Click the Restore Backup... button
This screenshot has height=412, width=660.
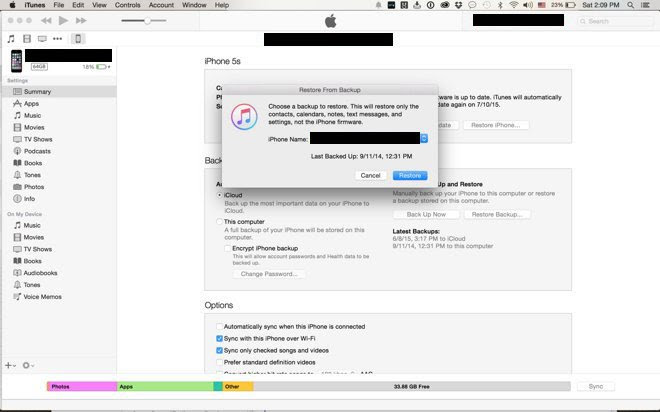(497, 214)
